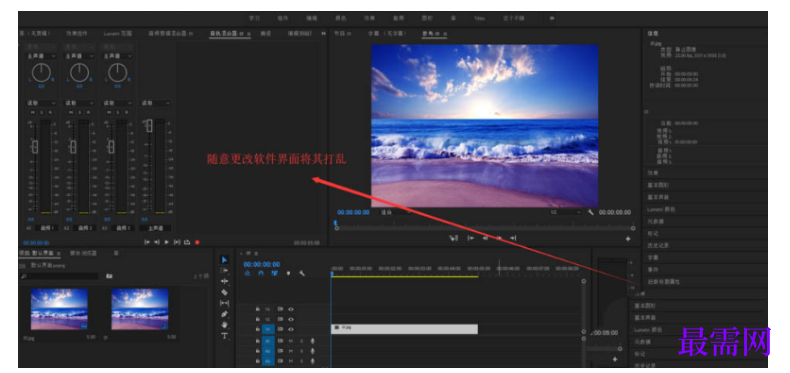Select the Slip tool
Image resolution: width=790 pixels, height=373 pixels.
pyautogui.click(x=225, y=303)
